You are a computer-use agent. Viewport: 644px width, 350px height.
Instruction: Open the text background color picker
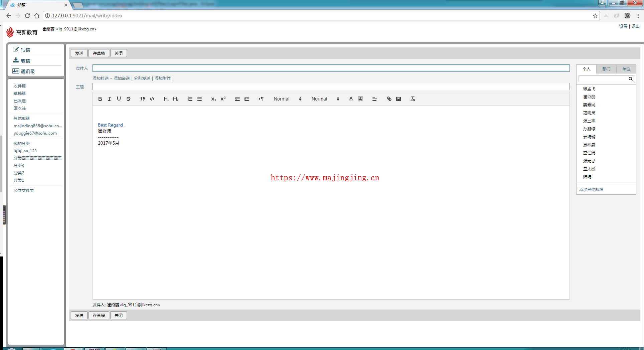click(x=360, y=99)
